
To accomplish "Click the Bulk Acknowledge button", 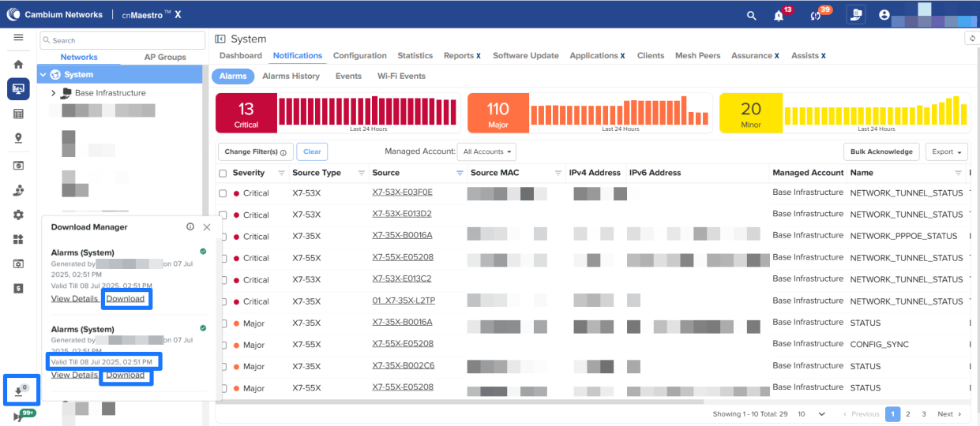I will pyautogui.click(x=881, y=151).
